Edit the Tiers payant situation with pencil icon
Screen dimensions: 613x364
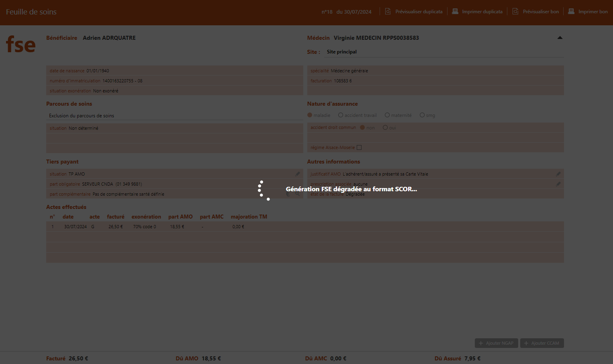[x=298, y=174]
